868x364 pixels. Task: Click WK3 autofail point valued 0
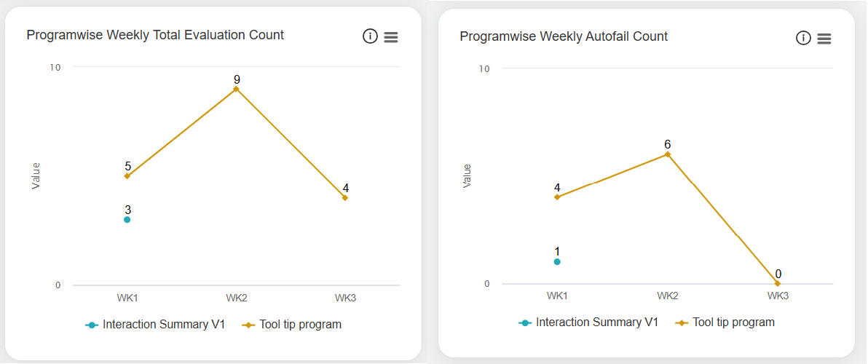778,283
